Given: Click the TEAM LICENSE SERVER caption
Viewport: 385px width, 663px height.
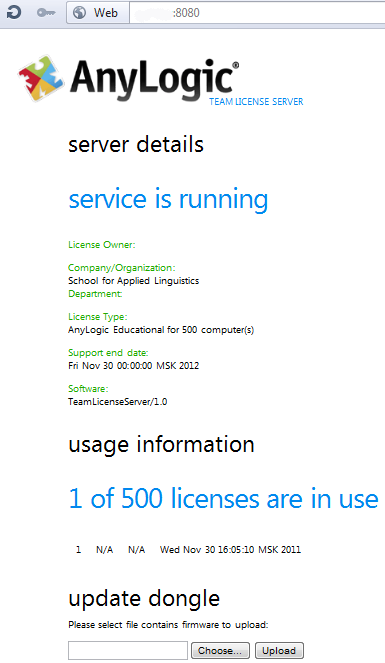Looking at the screenshot, I should [x=256, y=101].
